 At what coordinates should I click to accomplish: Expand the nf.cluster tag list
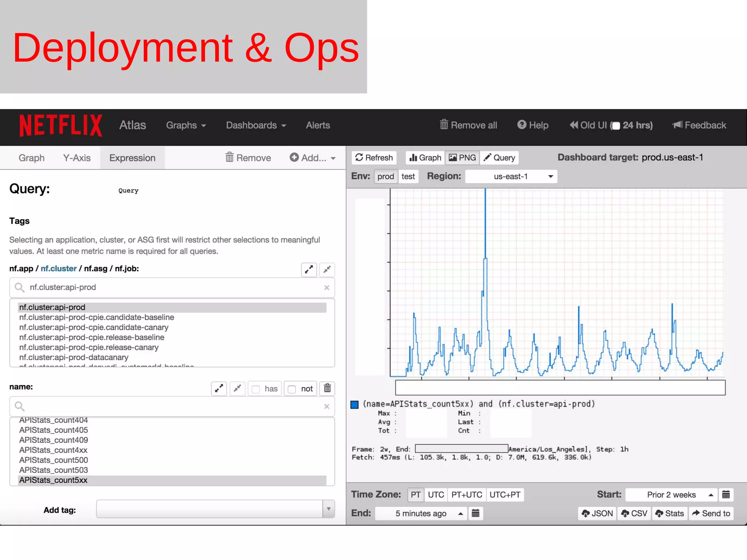(309, 270)
